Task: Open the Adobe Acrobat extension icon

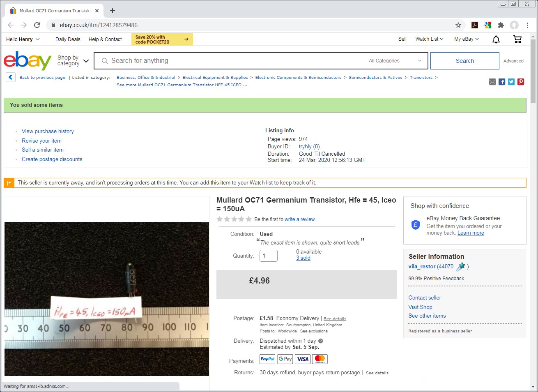Action: [475, 25]
